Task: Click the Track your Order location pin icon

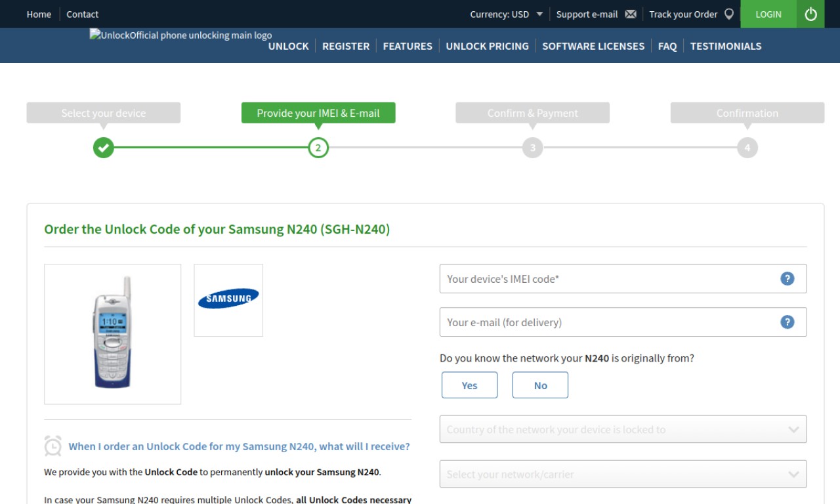Action: pyautogui.click(x=729, y=14)
